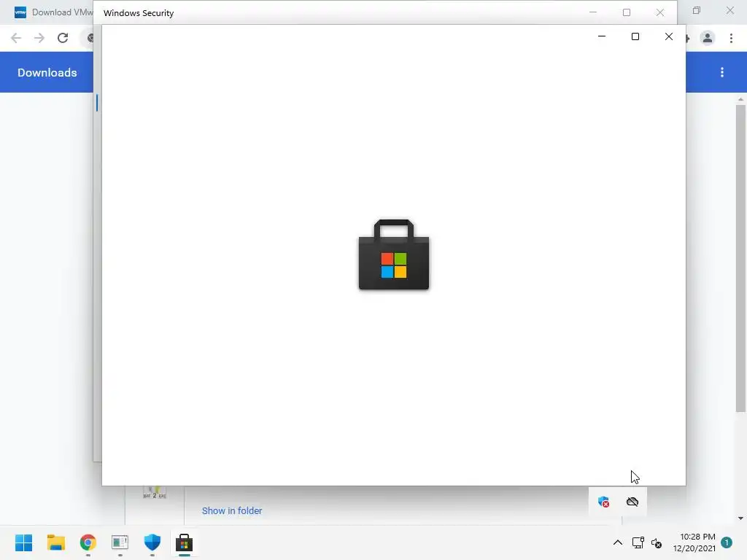This screenshot has width=747, height=560.
Task: Close the Microsoft Store window
Action: 669,36
